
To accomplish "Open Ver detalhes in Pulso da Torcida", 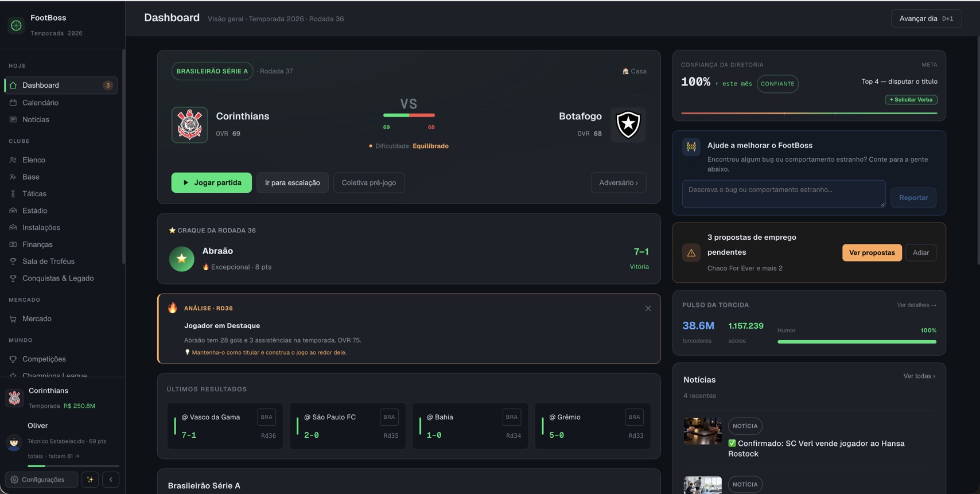I will click(916, 305).
